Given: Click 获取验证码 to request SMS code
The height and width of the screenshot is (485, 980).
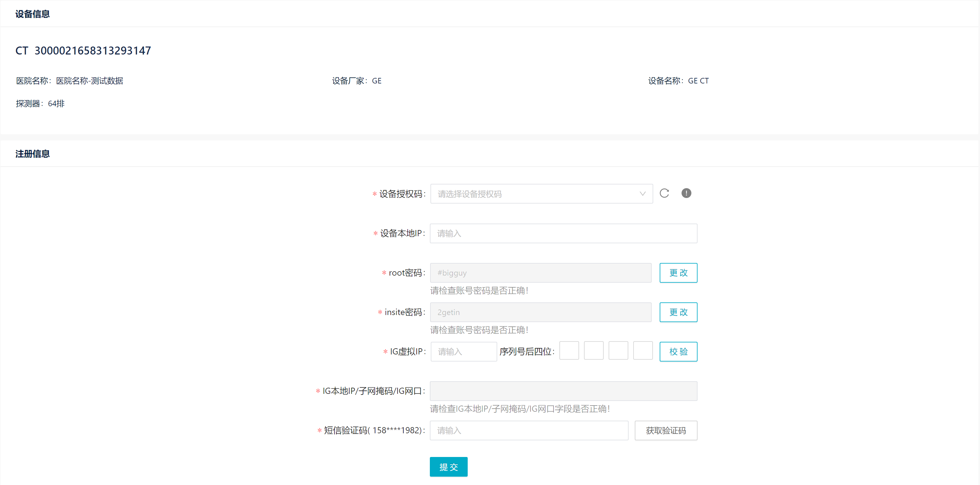Looking at the screenshot, I should [x=665, y=430].
